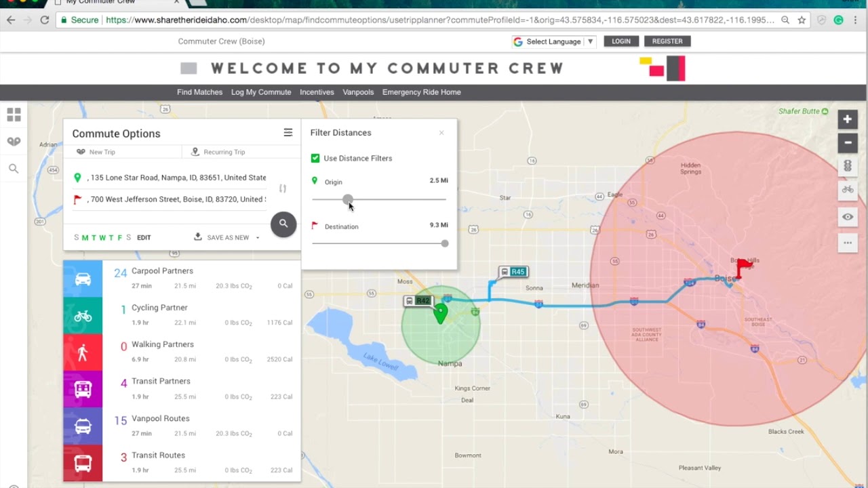Open the handshake matches icon in left sidebar
Viewport: 868px width, 488px height.
[x=14, y=142]
